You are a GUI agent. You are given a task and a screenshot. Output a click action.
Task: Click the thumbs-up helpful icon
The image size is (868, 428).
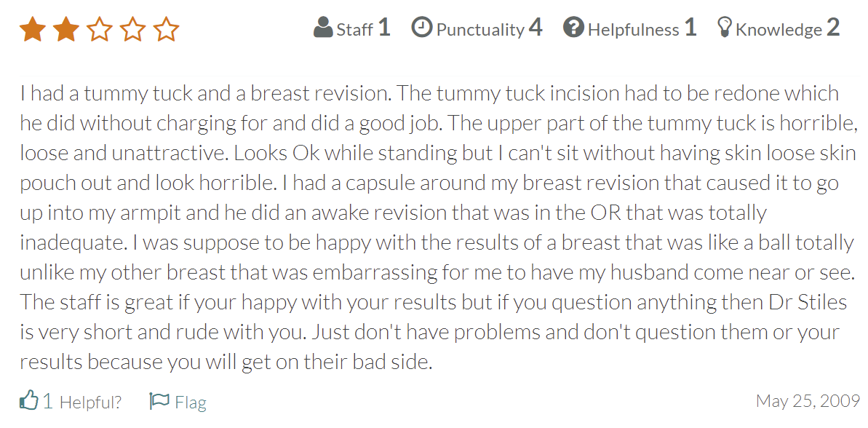click(x=29, y=400)
